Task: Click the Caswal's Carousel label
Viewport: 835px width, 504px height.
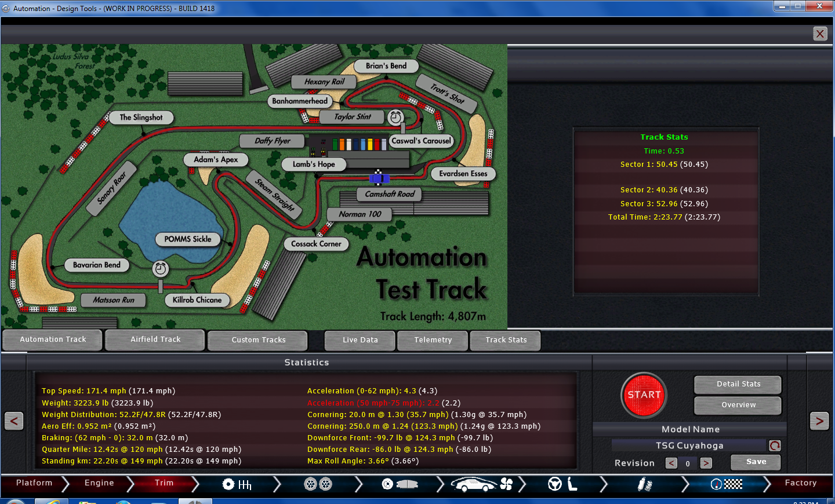Action: [421, 141]
